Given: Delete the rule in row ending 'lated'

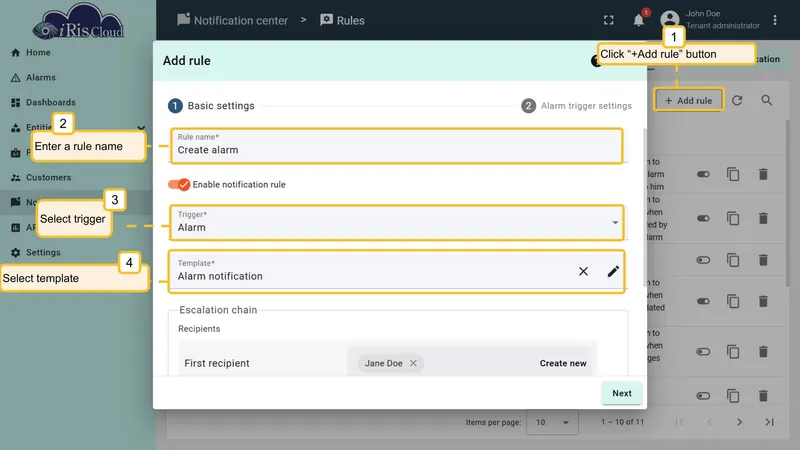Looking at the screenshot, I should click(763, 302).
